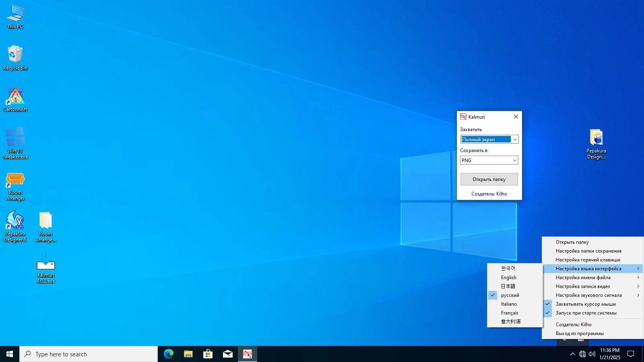The image size is (644, 362).
Task: Open the notification center icon
Action: coord(631,354)
